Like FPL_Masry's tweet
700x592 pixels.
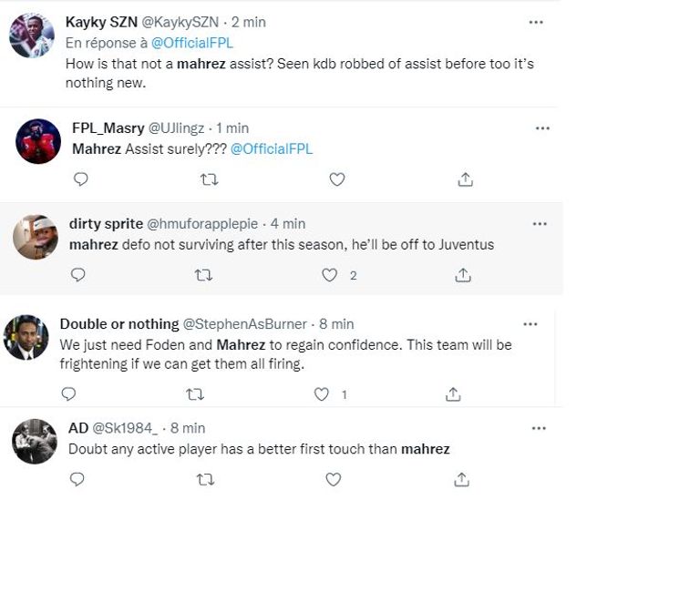[x=336, y=179]
